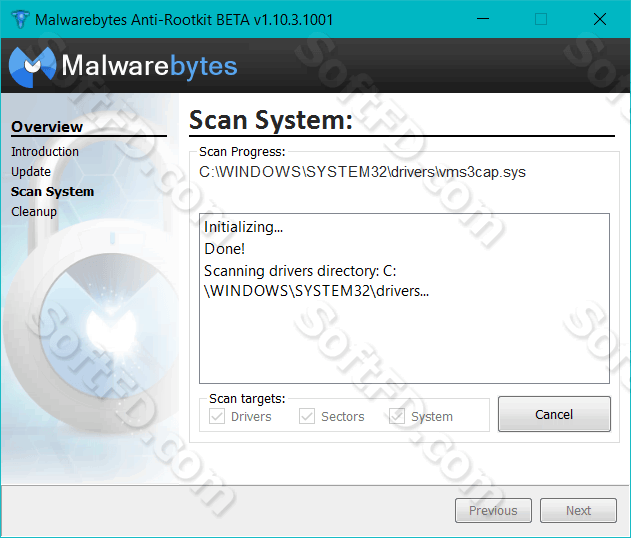Select Scan System in the Overview list
Viewport: 631px width, 538px height.
[52, 192]
